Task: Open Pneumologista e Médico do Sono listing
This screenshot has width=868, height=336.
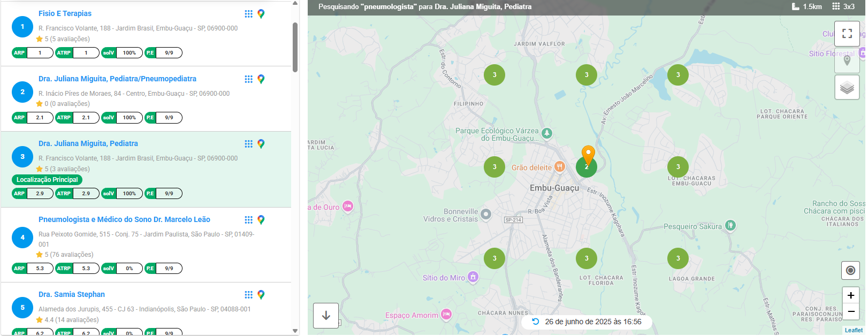Action: point(124,219)
